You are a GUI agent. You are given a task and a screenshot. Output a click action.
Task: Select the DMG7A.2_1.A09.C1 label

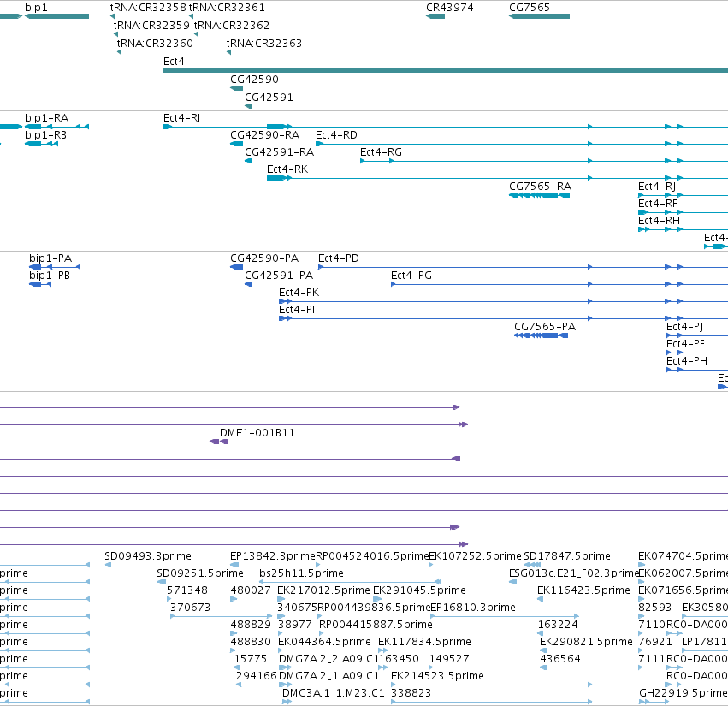click(x=328, y=676)
